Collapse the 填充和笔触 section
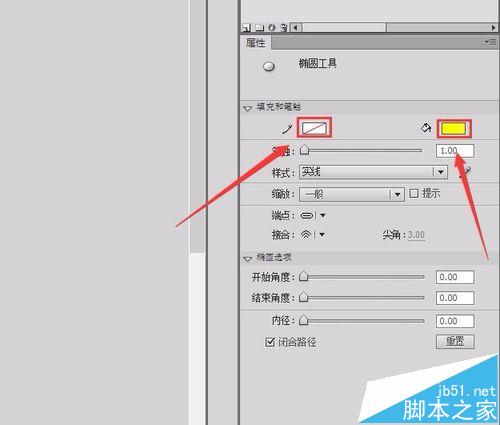The width and height of the screenshot is (500, 425). pyautogui.click(x=248, y=108)
